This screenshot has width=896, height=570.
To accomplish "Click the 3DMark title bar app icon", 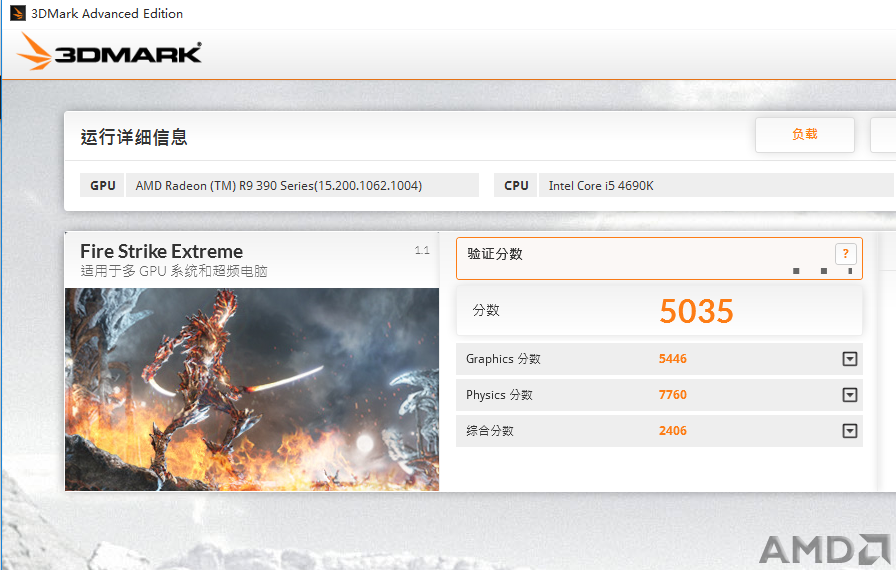I will (18, 13).
